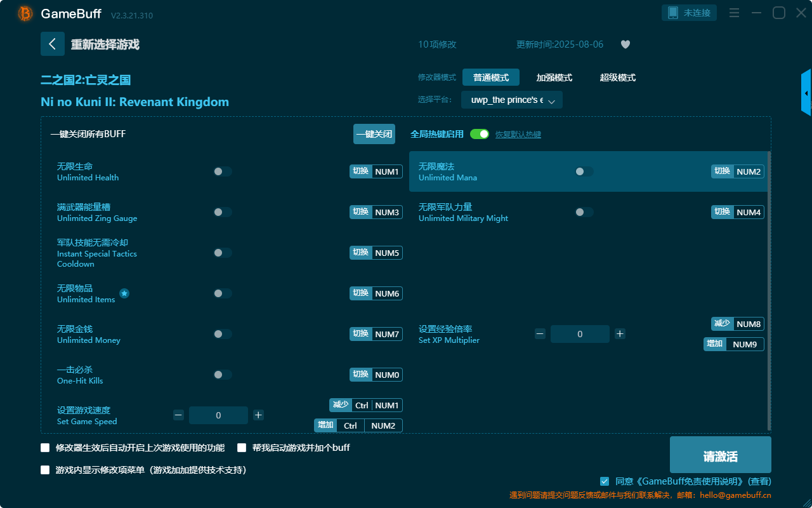The height and width of the screenshot is (508, 812).
Task: Click the back arrow icon
Action: [53, 44]
